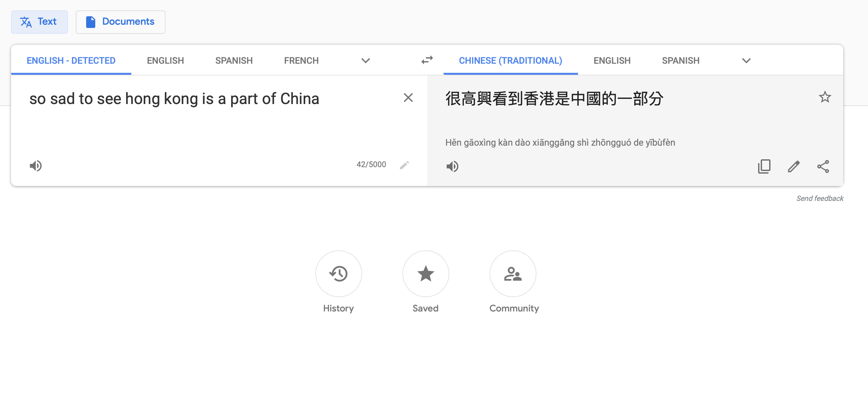Viewport: 868px width, 409px height.
Task: Switch target language to Spanish
Action: (680, 60)
